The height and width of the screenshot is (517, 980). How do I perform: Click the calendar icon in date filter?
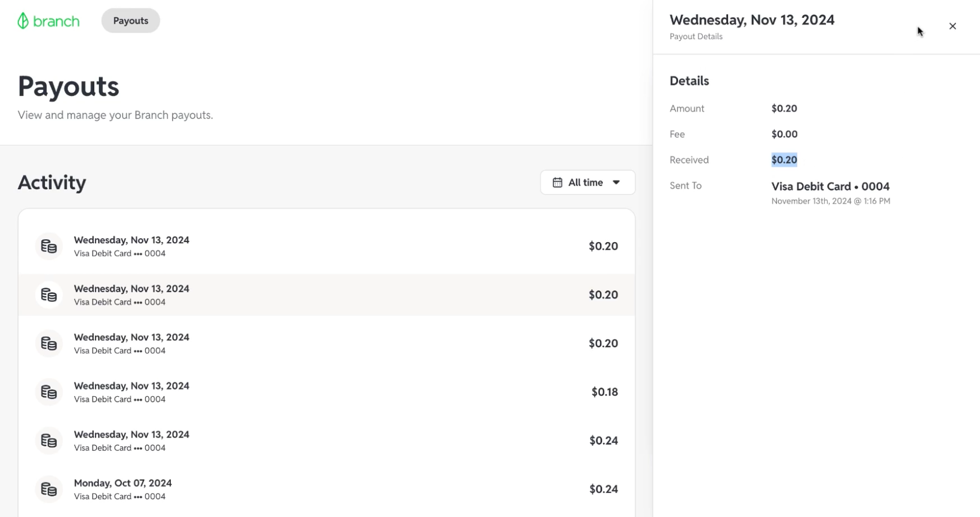tap(557, 182)
